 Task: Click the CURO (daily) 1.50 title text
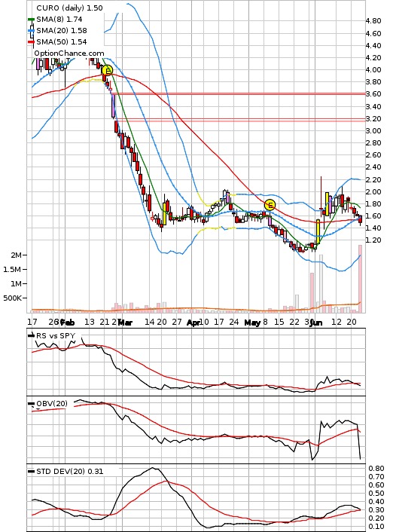[x=69, y=8]
